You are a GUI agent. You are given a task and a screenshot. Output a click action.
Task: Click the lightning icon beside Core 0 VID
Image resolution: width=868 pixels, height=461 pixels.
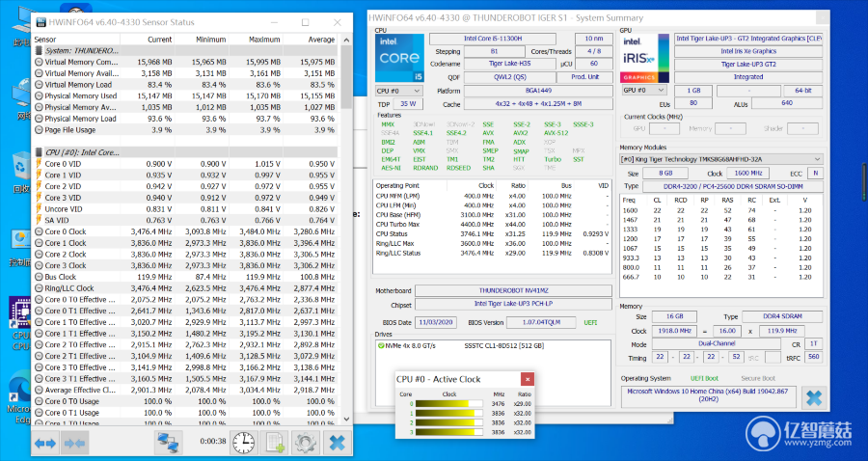[x=39, y=164]
